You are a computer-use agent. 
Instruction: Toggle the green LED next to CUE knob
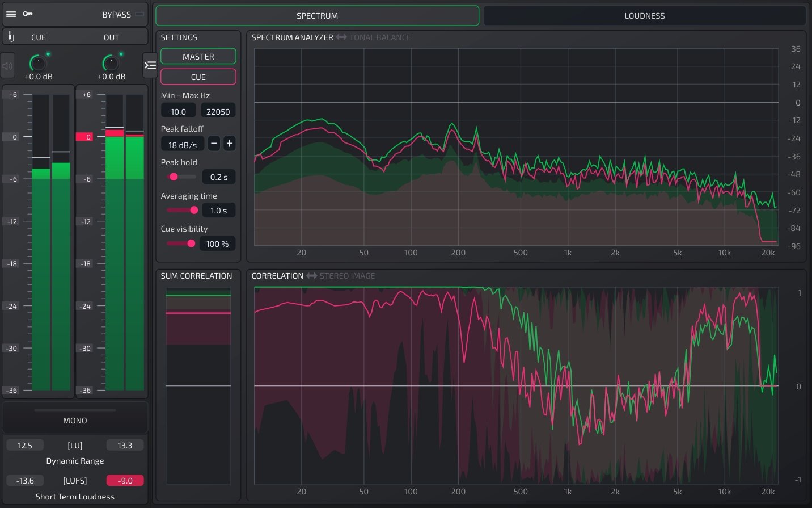(48, 54)
